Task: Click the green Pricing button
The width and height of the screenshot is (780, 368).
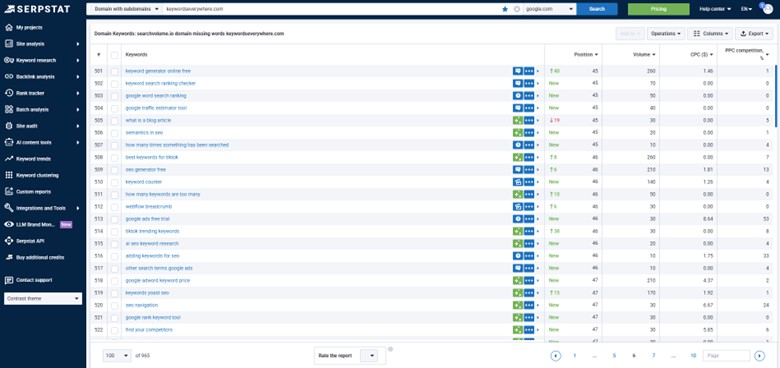Action: (x=659, y=9)
